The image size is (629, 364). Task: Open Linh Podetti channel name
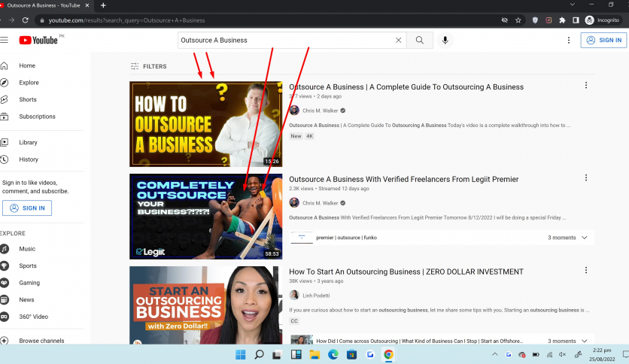(x=316, y=296)
